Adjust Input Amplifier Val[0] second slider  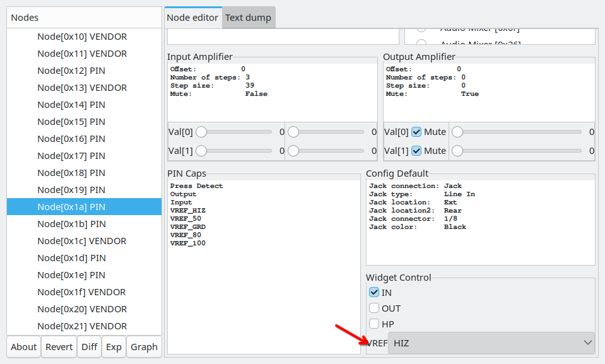point(326,132)
